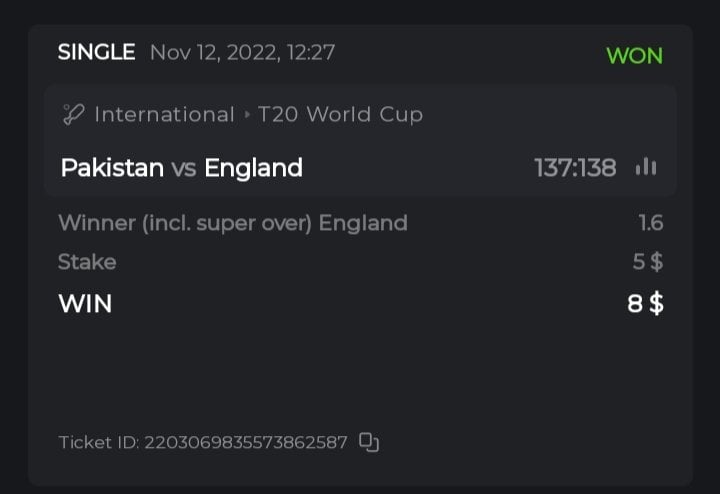Click the Winner (incl. super over) England selection
Image resolution: width=720 pixels, height=494 pixels.
coord(233,223)
